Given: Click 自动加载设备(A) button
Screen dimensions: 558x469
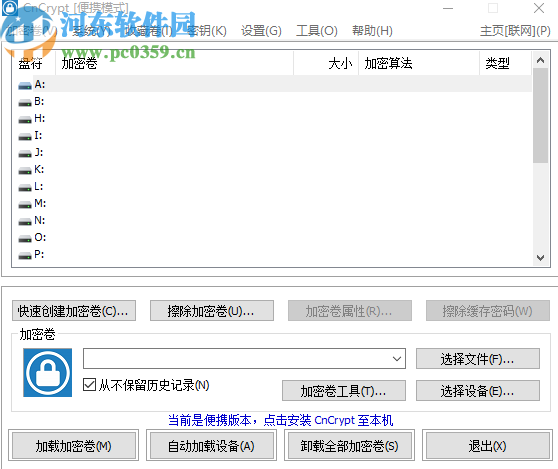Looking at the screenshot, I should [x=211, y=446].
